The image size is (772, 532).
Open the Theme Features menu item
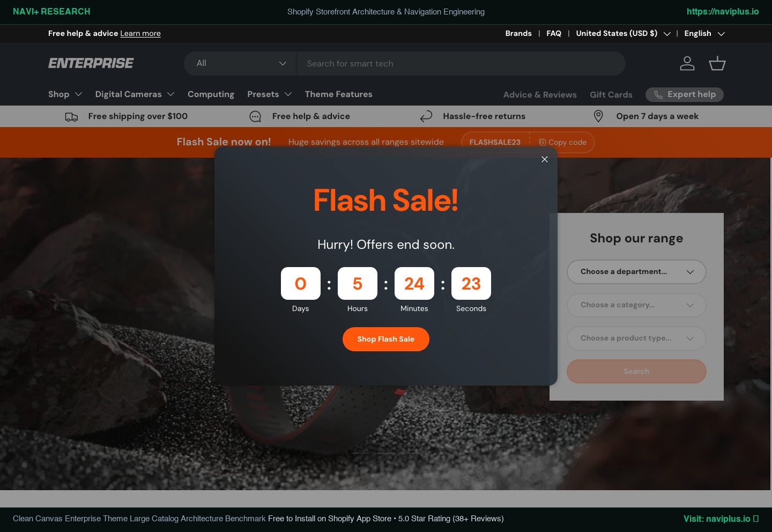pos(338,94)
